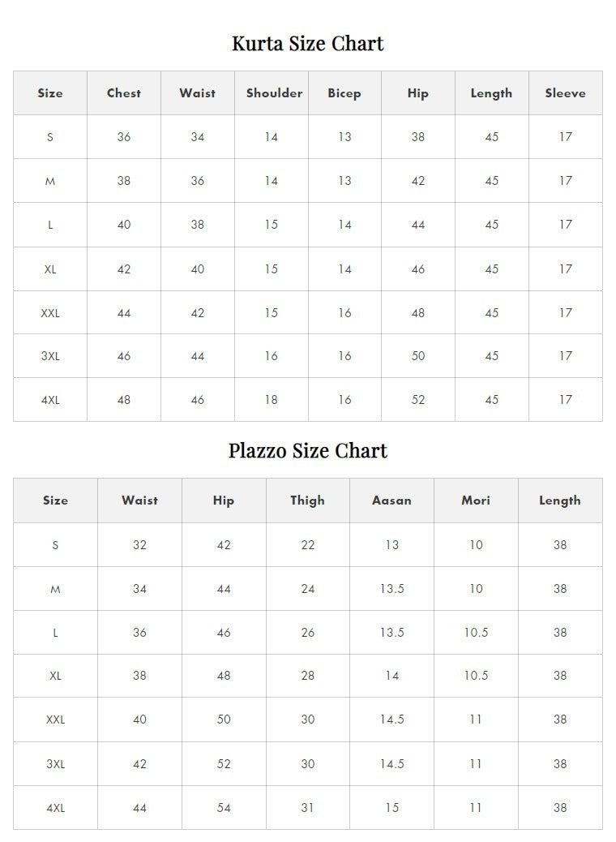The height and width of the screenshot is (842, 616).
Task: Click the Mori column header
Action: pyautogui.click(x=476, y=500)
